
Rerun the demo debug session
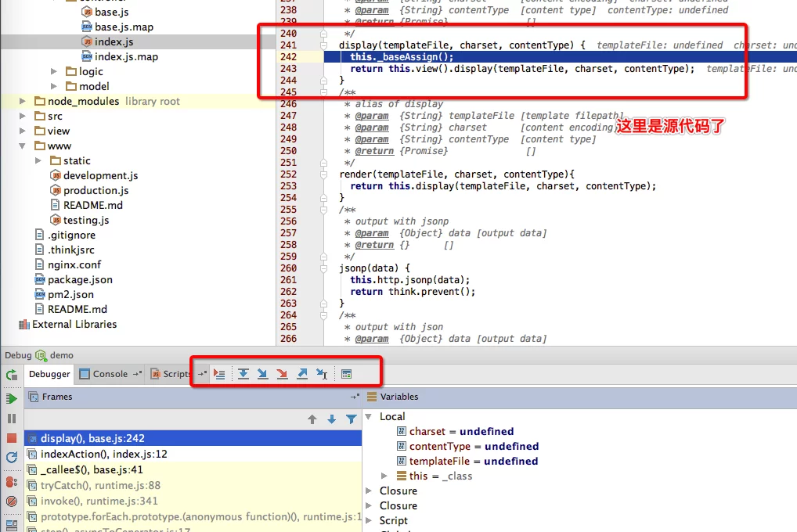coord(12,375)
